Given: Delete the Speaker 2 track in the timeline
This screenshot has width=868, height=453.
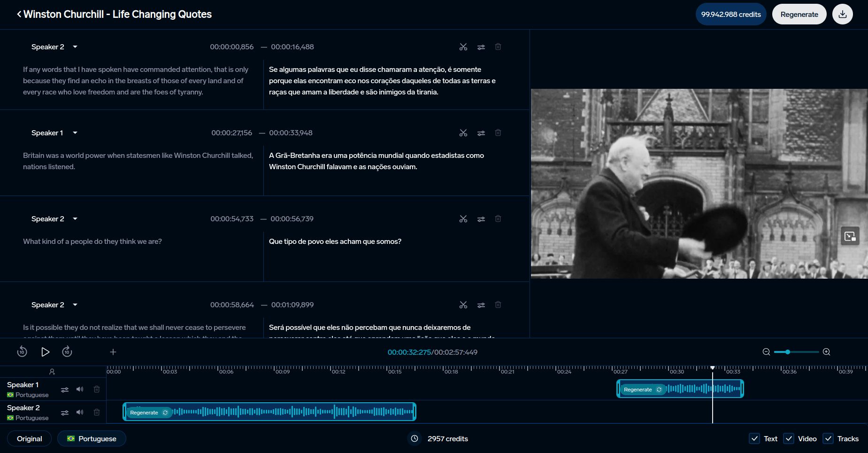Looking at the screenshot, I should 97,412.
